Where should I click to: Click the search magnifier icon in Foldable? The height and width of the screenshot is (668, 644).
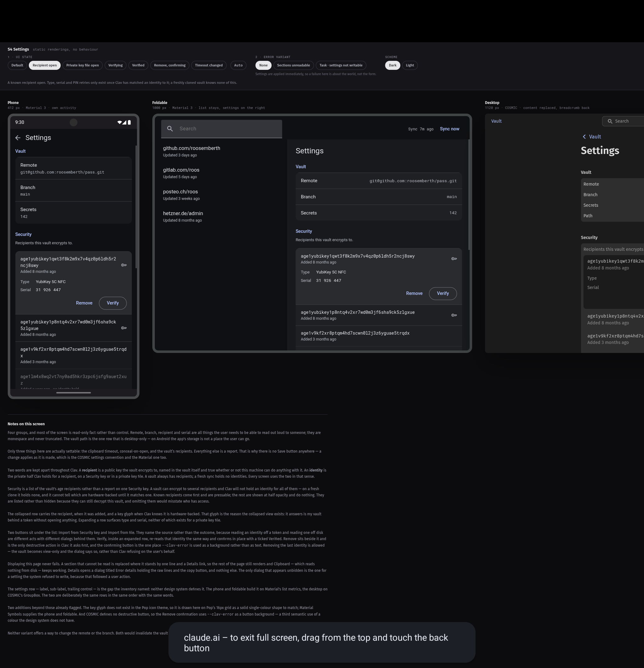170,129
